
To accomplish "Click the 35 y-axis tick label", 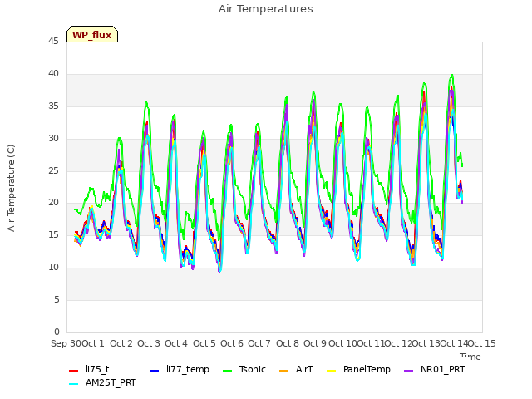I will 53,106.
